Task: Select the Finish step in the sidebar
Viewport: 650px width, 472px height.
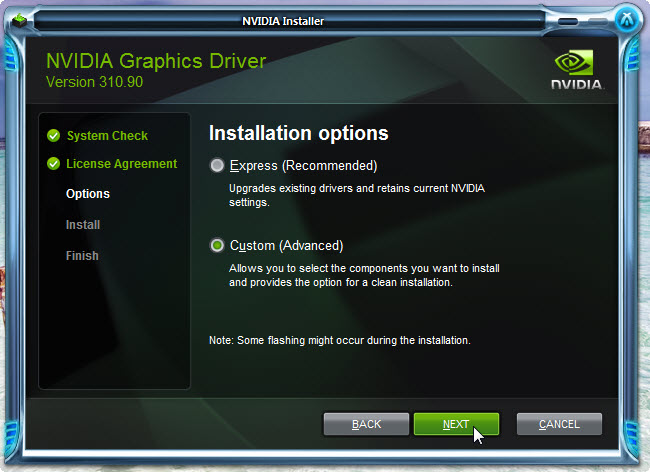Action: [x=82, y=256]
